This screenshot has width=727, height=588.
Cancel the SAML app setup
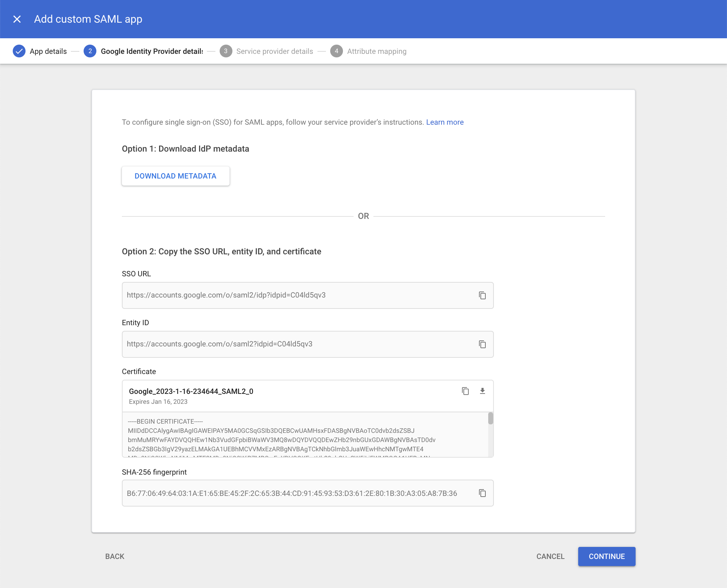550,556
